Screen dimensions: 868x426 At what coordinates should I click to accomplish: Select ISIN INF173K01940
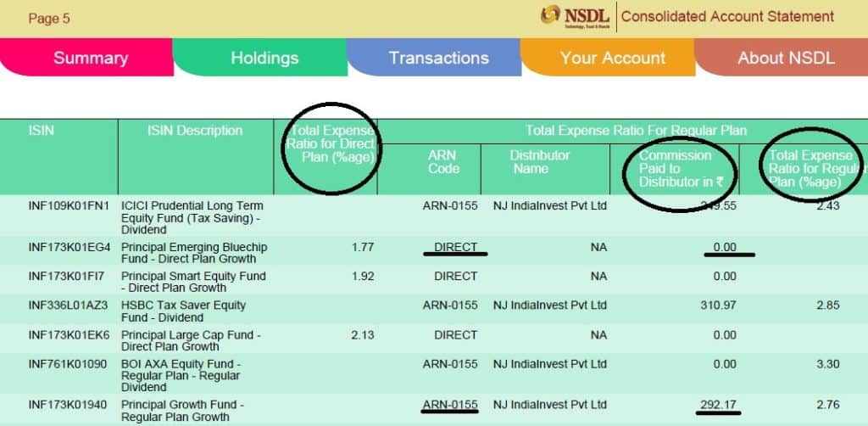coord(68,405)
